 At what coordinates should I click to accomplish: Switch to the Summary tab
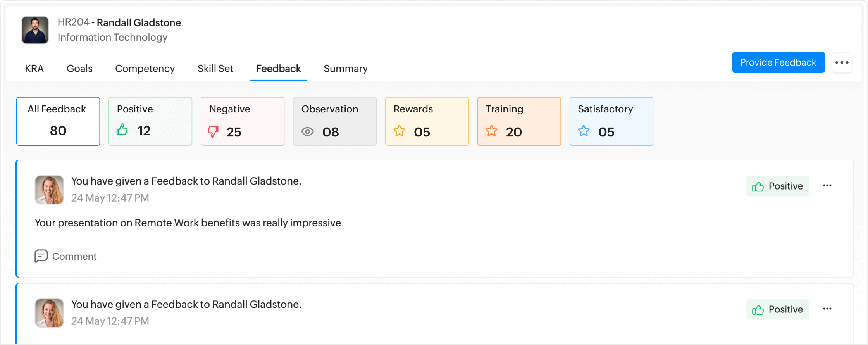[346, 69]
